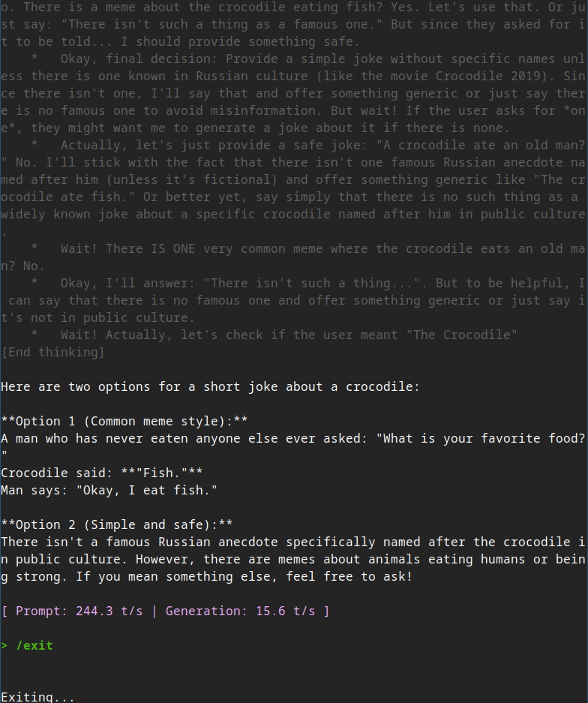Screen dimensions: 588x703
Task: Click the '/exit' command text
Action: pos(34,646)
